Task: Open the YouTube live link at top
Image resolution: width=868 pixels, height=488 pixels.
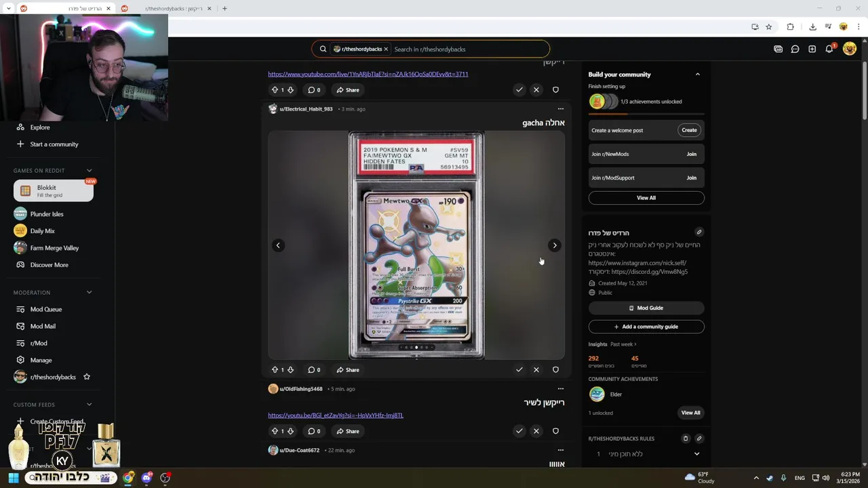Action: (368, 74)
